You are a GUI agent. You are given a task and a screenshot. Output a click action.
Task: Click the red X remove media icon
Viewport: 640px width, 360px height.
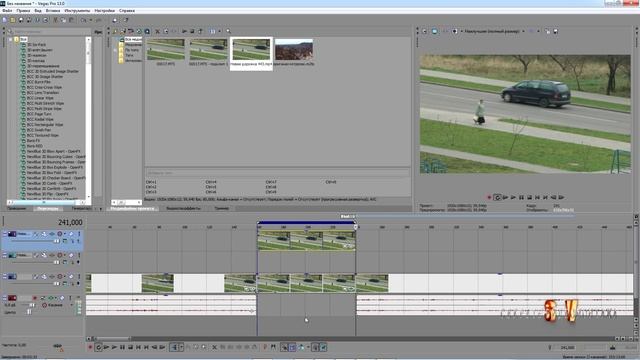tap(158, 31)
